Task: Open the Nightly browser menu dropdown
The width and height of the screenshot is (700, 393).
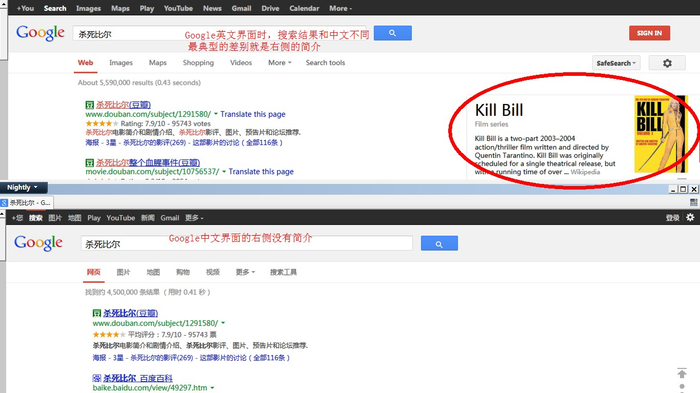Action: (22, 188)
